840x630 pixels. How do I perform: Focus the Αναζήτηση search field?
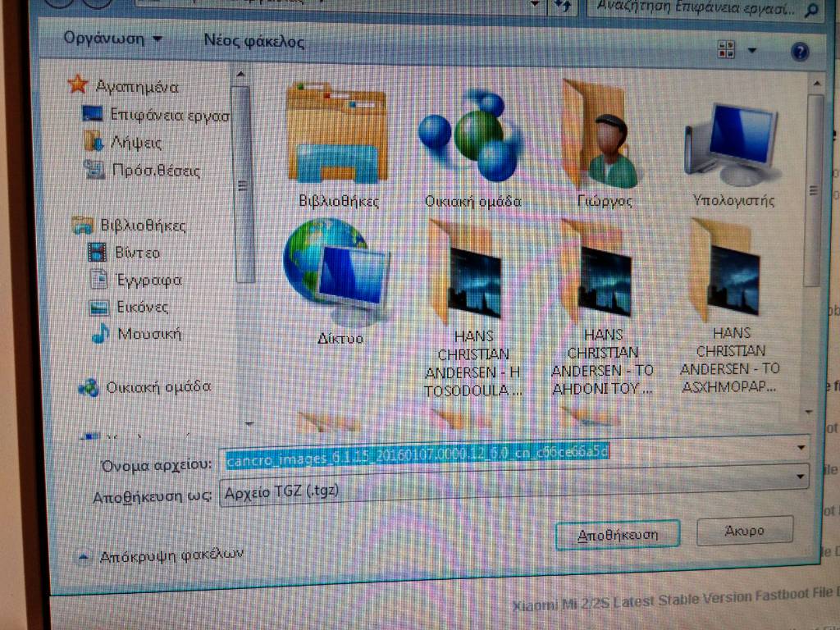click(705, 7)
